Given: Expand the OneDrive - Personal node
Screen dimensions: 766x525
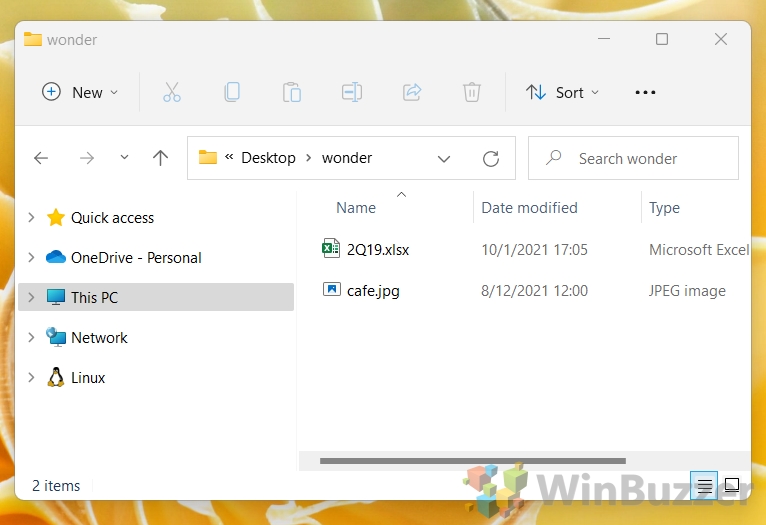Looking at the screenshot, I should click(31, 257).
